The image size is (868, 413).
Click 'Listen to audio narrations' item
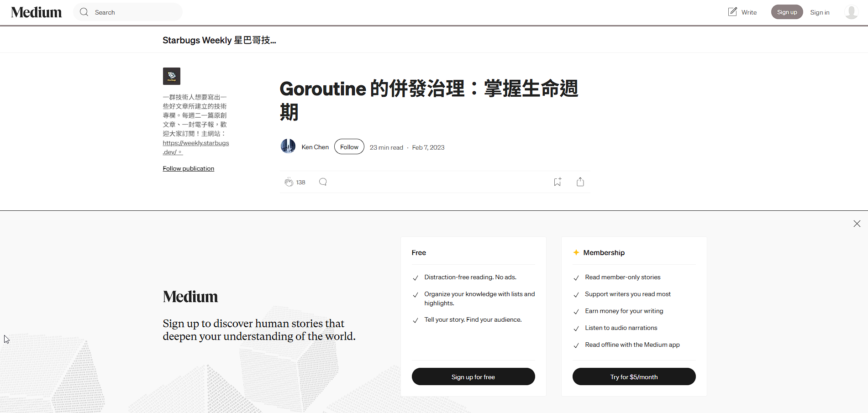(621, 328)
